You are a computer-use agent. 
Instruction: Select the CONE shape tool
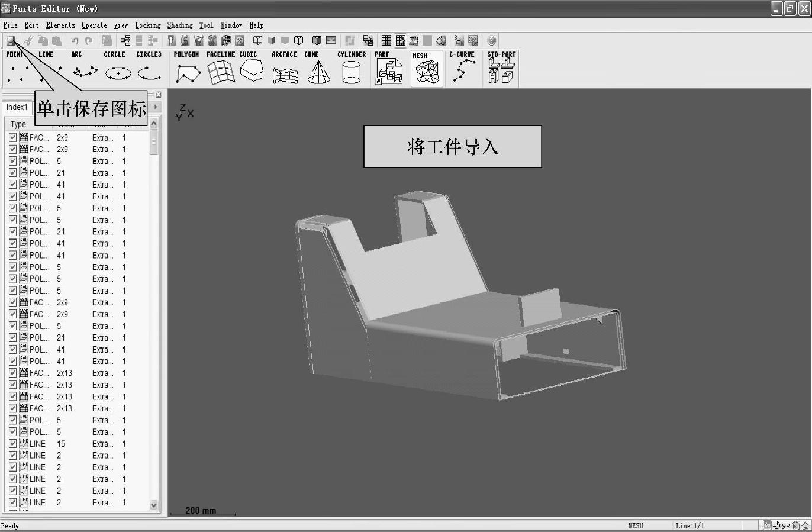click(318, 69)
